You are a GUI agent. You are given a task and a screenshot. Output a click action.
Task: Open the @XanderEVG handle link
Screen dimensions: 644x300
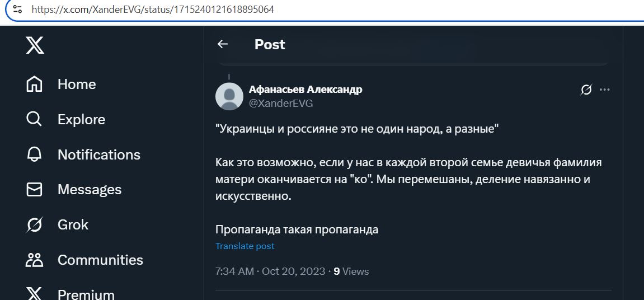tap(281, 104)
